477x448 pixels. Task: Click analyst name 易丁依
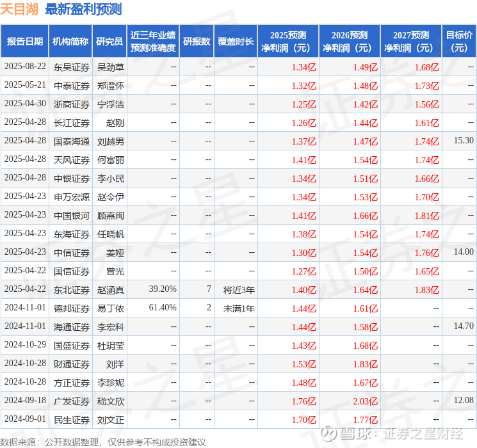pos(110,308)
